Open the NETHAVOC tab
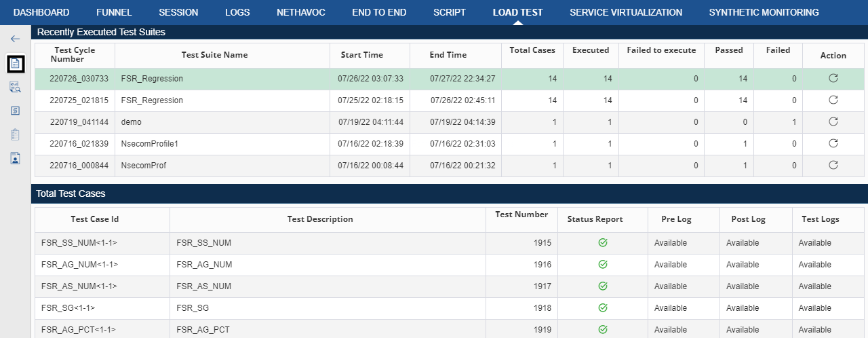868x338 pixels. [300, 12]
